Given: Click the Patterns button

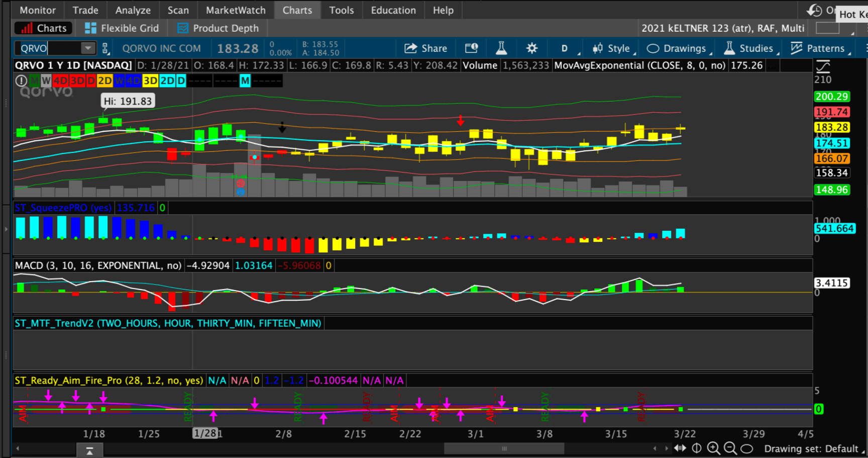Looking at the screenshot, I should [821, 48].
